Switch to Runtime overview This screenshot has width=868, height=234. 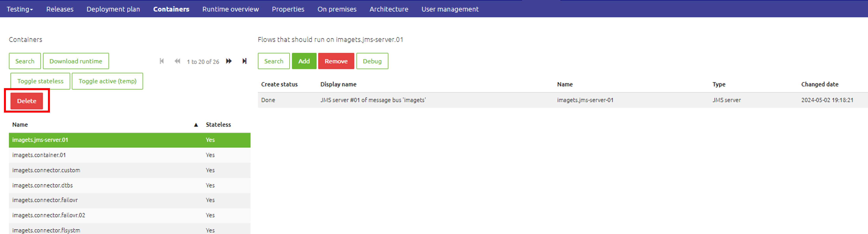point(230,9)
